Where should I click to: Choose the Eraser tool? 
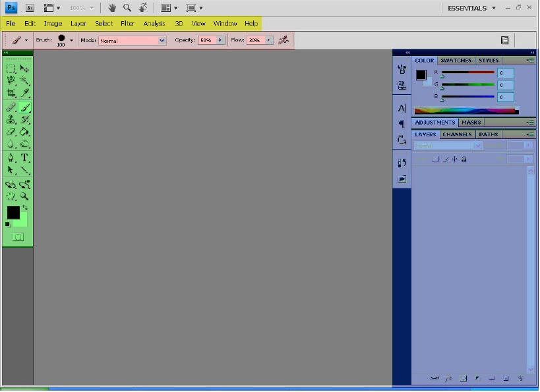(11, 132)
